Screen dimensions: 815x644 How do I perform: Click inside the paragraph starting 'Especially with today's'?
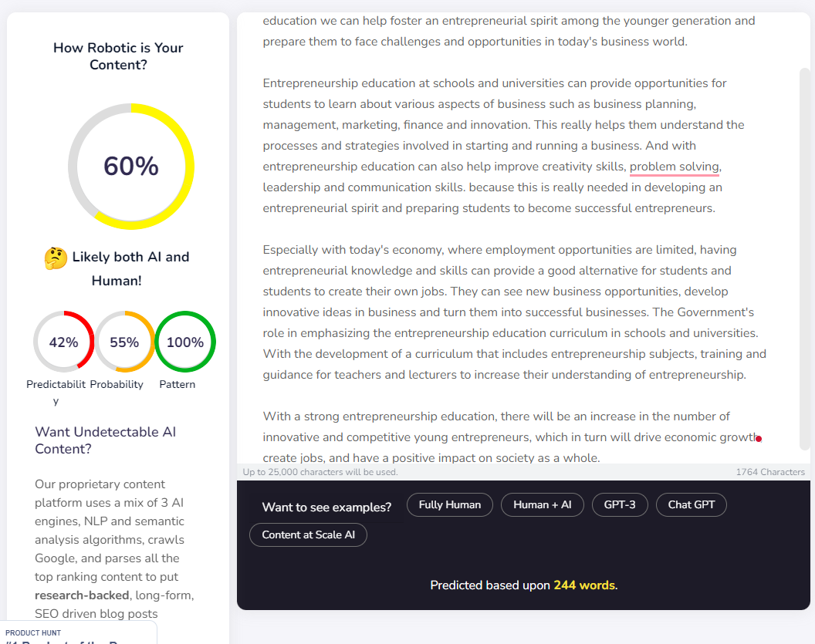point(515,312)
